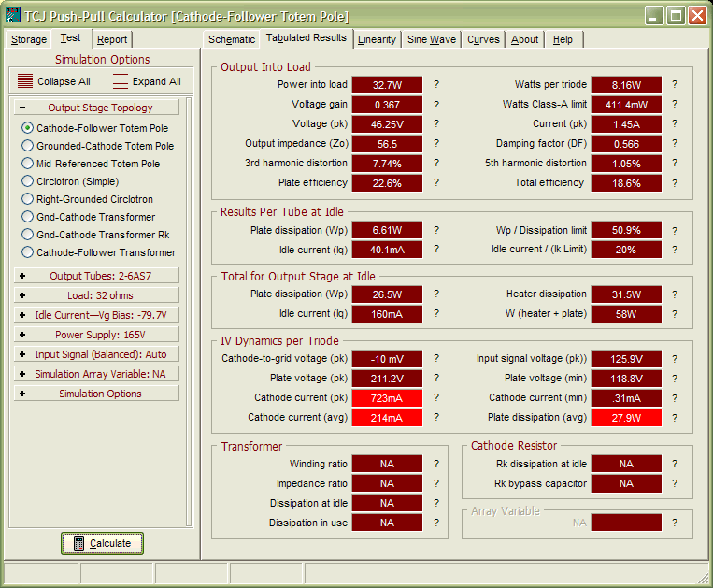Screen dimensions: 713x588
Task: Click the Expand All icon
Action: pos(120,81)
